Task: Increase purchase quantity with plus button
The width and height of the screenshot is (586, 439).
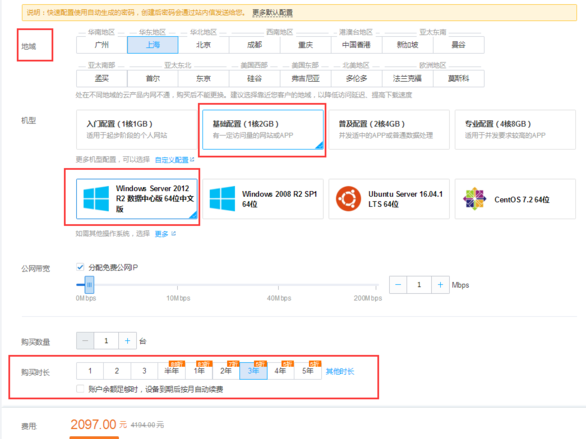Action: pos(127,341)
